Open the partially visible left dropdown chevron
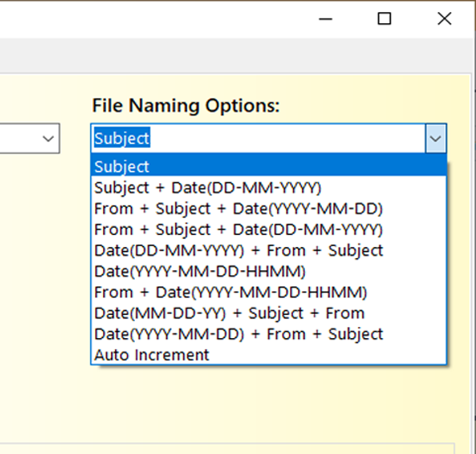The width and height of the screenshot is (476, 454). [48, 139]
